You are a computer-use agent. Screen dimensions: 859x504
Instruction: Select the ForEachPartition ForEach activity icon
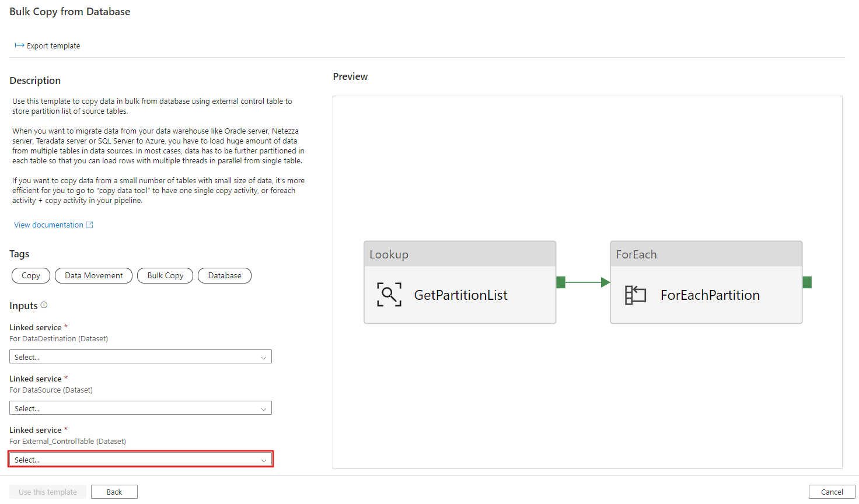tap(635, 295)
